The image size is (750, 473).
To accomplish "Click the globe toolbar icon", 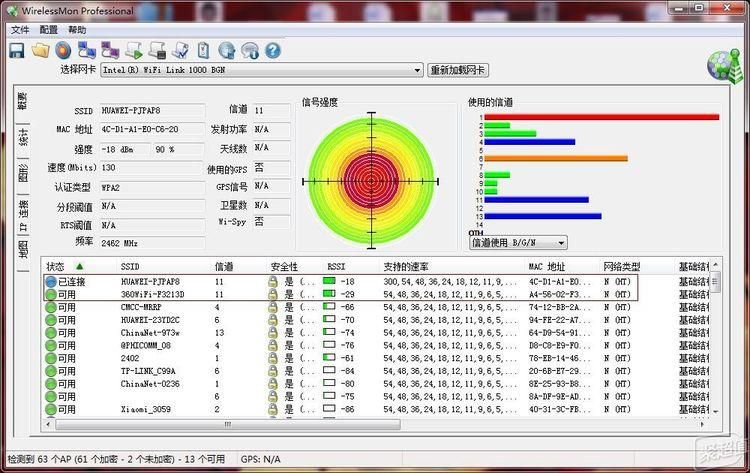I will click(227, 50).
